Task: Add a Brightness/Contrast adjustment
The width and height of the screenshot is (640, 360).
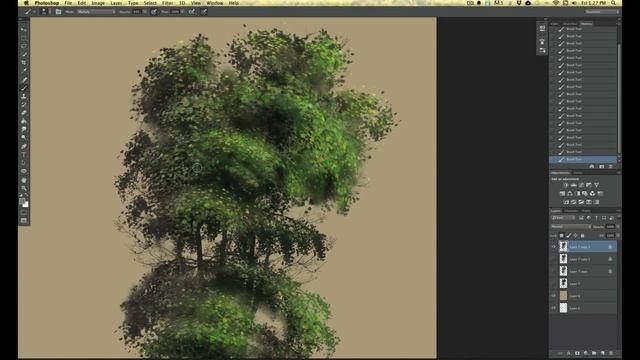Action: point(566,185)
